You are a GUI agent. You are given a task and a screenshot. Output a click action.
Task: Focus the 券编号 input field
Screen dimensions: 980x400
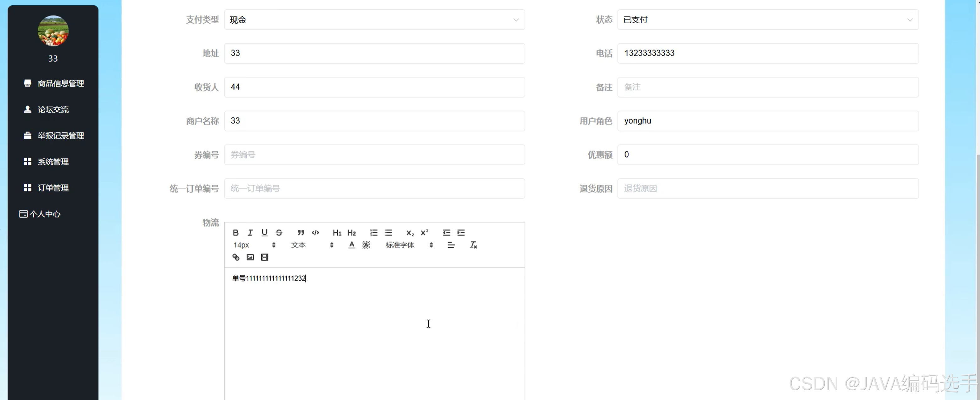tap(374, 154)
